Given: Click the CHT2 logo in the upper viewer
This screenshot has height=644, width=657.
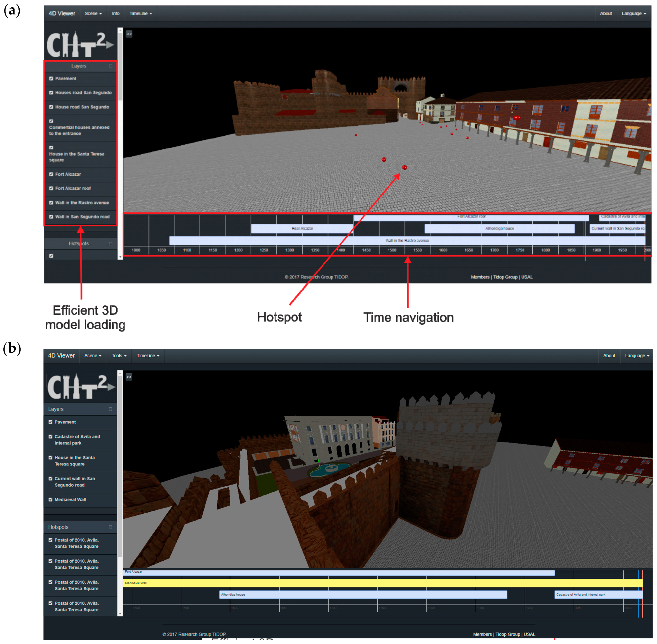Looking at the screenshot, I should [x=80, y=44].
